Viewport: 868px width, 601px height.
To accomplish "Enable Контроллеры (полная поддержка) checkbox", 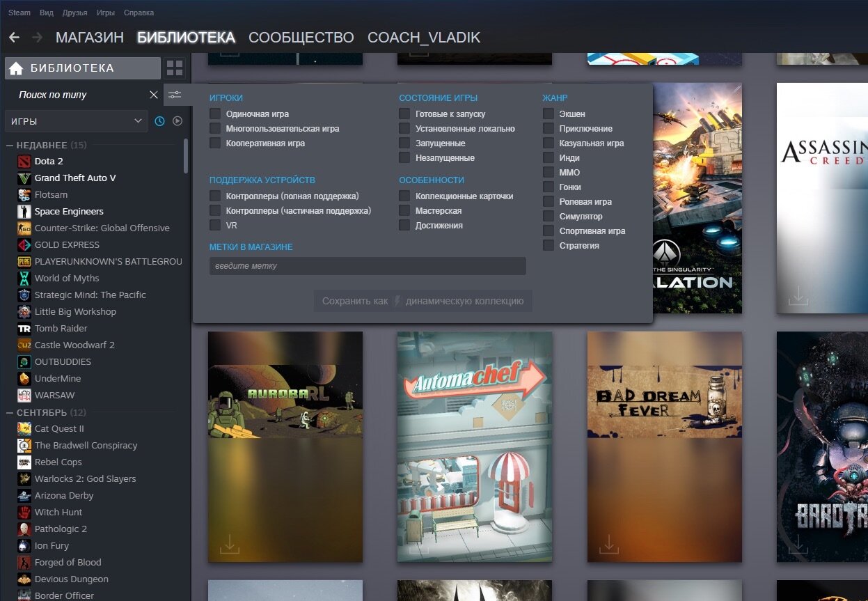I will point(215,196).
